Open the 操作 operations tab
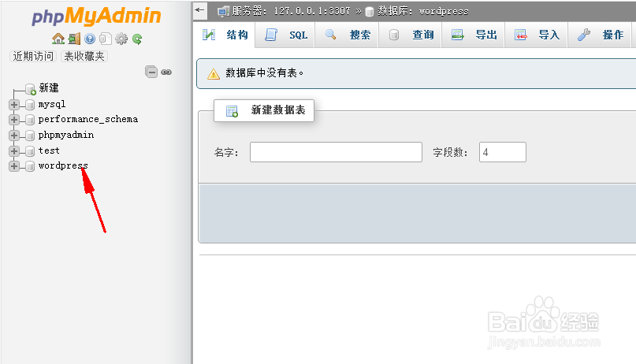The image size is (636, 364). click(x=600, y=35)
